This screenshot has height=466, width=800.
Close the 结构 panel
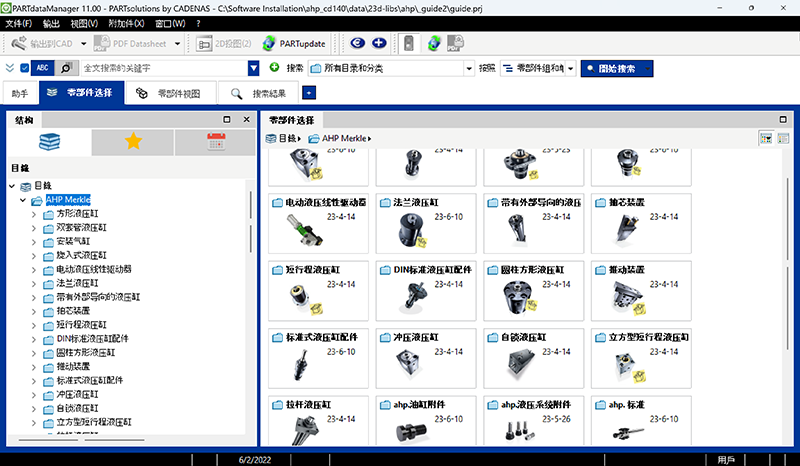246,119
